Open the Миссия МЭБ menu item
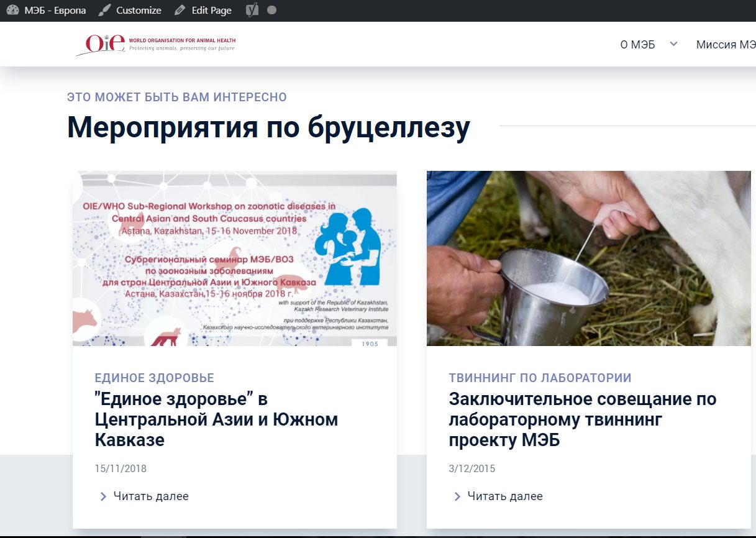 coord(725,45)
